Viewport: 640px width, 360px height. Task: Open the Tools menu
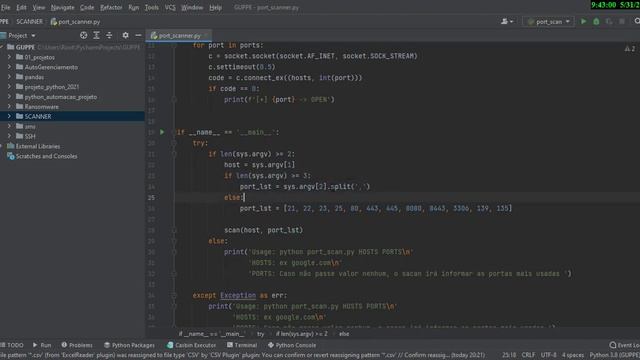coord(151,7)
